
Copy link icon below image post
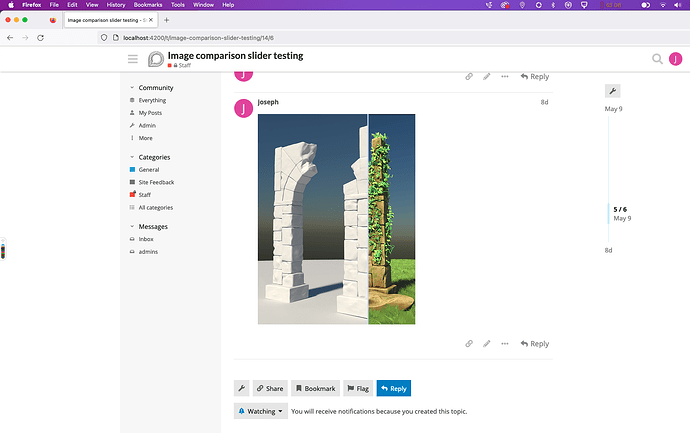469,344
